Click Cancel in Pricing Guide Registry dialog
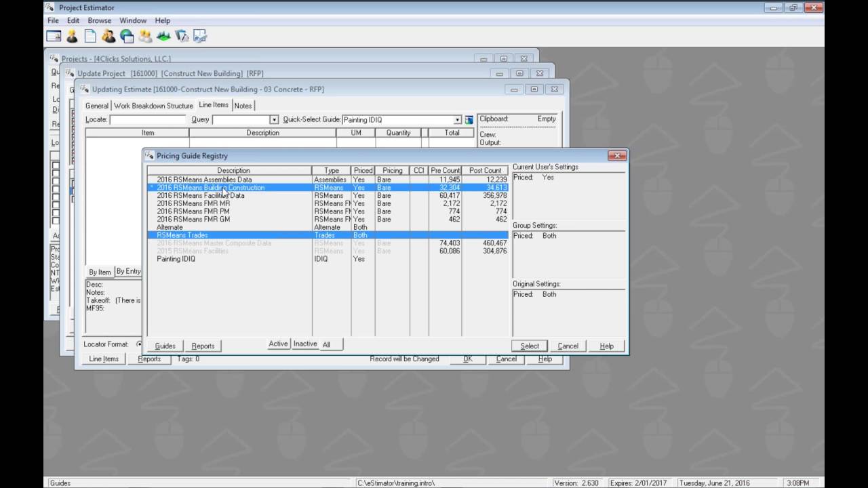This screenshot has height=488, width=868. point(568,346)
